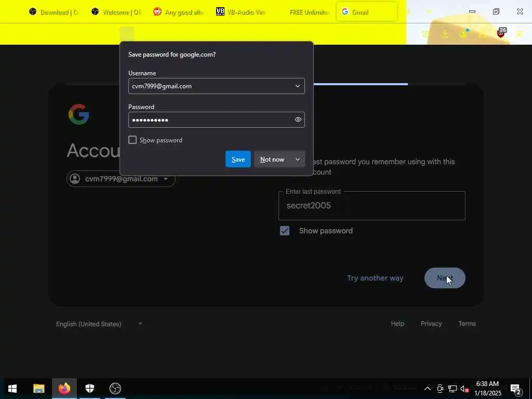Click Try another way

[375, 278]
